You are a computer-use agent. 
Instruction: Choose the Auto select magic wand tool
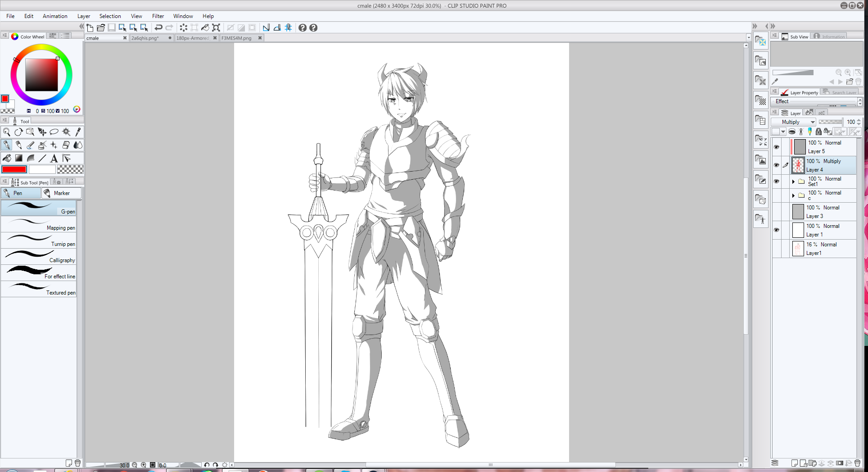point(66,132)
